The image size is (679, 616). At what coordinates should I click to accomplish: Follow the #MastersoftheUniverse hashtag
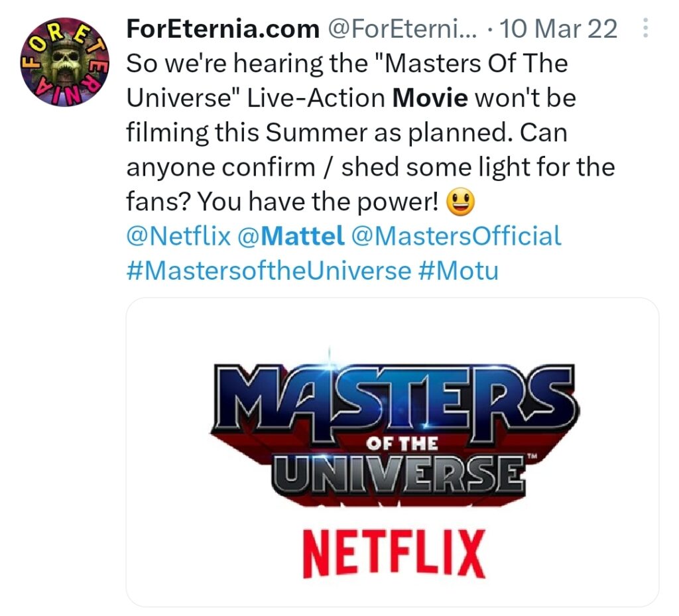click(x=268, y=271)
